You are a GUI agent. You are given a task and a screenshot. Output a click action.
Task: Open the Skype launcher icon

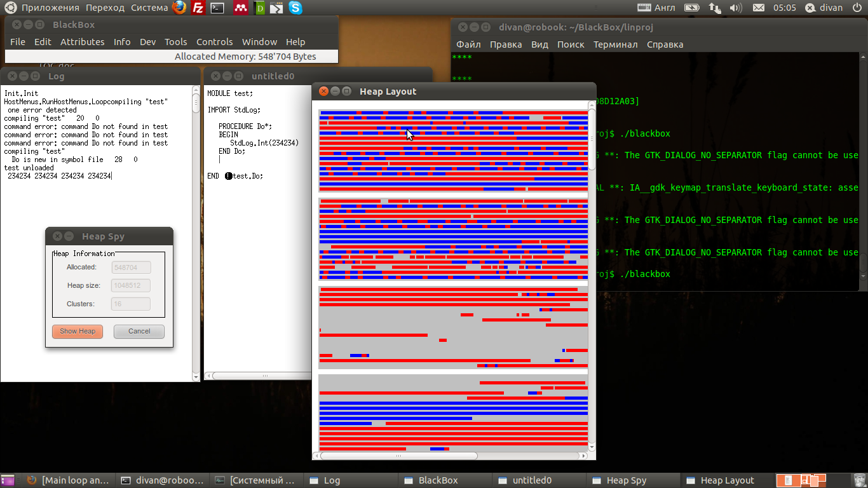coord(295,8)
